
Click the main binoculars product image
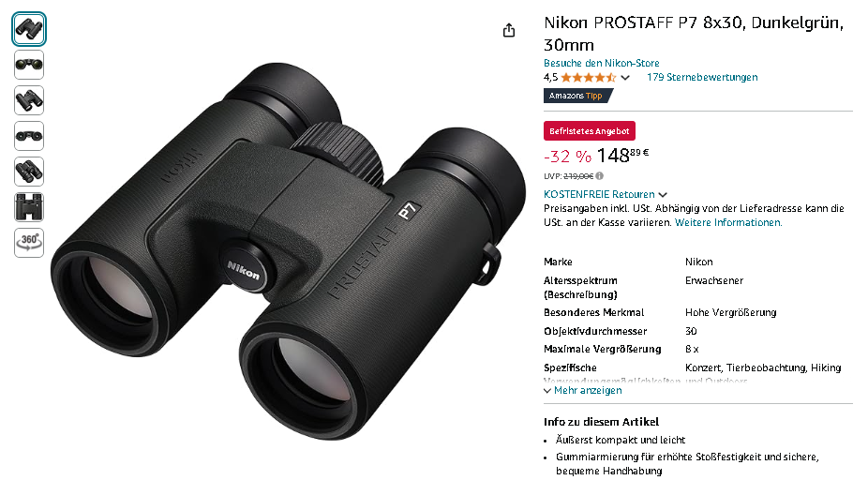click(x=288, y=251)
